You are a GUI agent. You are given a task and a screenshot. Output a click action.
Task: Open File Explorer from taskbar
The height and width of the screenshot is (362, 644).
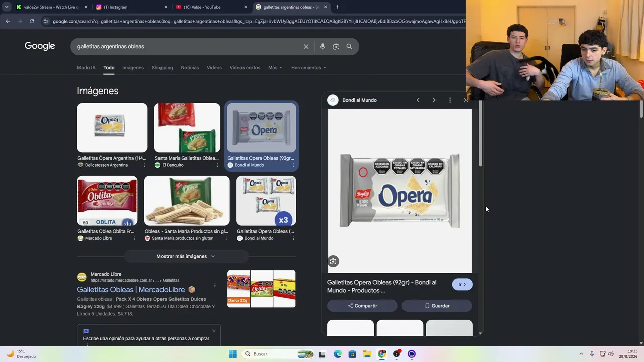click(367, 354)
